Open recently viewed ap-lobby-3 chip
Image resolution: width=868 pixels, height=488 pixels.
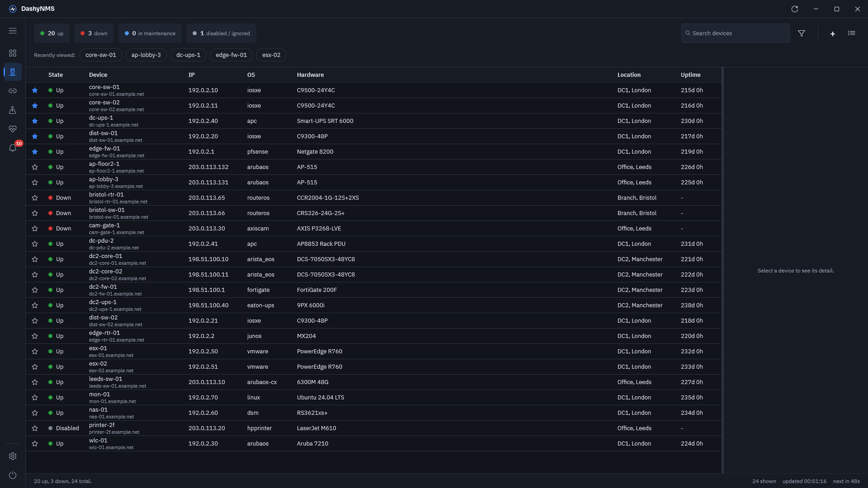click(x=146, y=55)
